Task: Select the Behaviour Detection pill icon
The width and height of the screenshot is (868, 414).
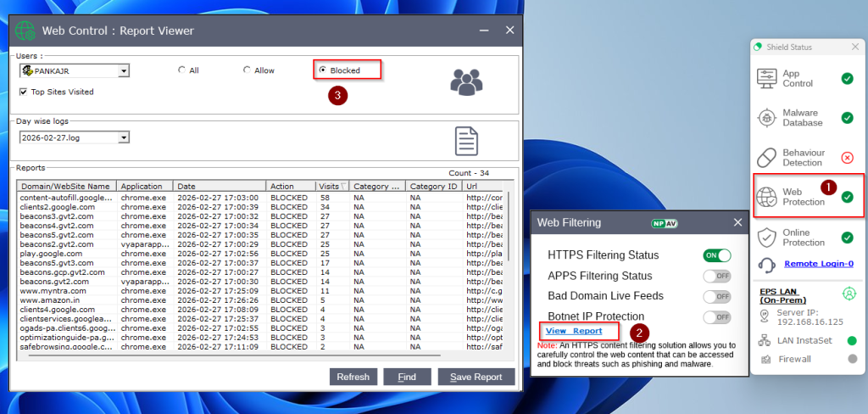Action: pos(767,157)
